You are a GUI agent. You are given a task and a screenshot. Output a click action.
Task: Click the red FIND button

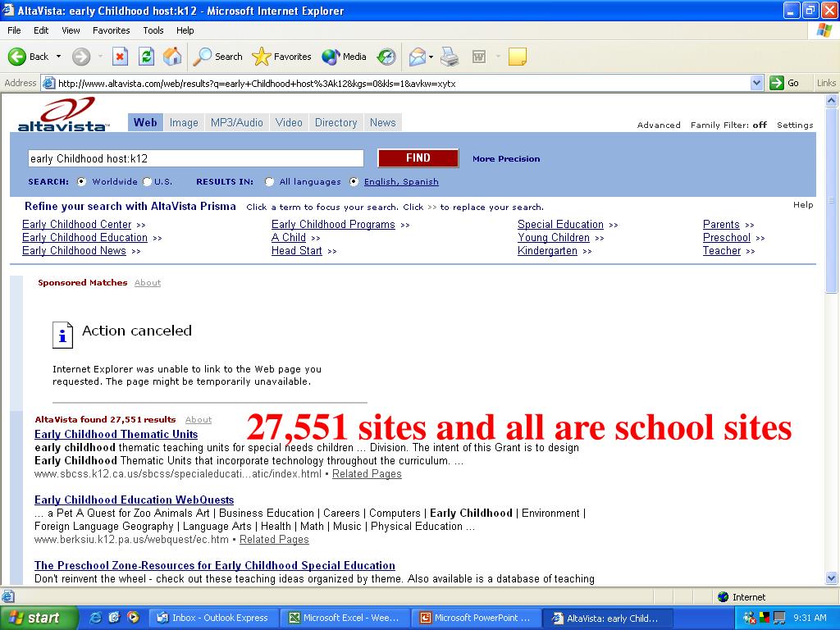pyautogui.click(x=418, y=158)
